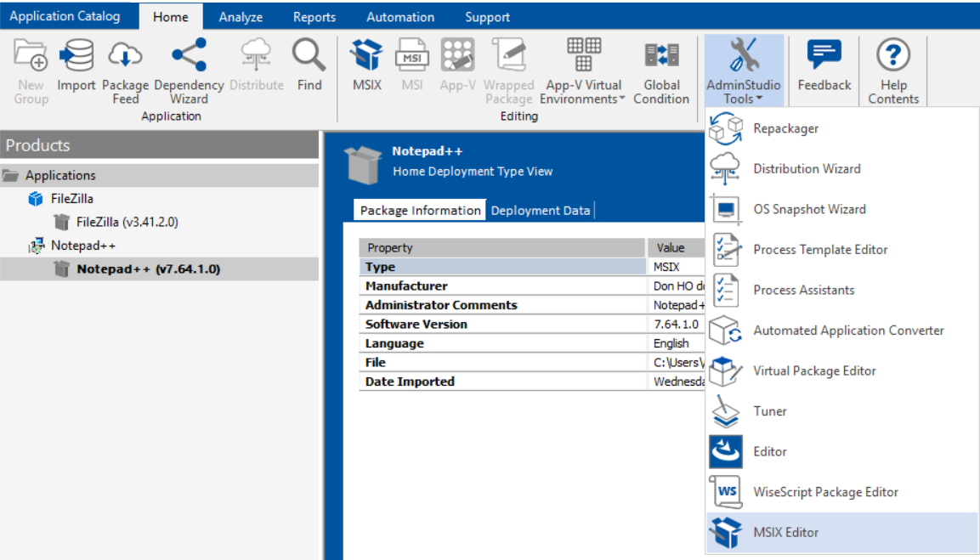The image size is (980, 560).
Task: Click the MSIX editing icon in ribbon
Action: [x=367, y=55]
